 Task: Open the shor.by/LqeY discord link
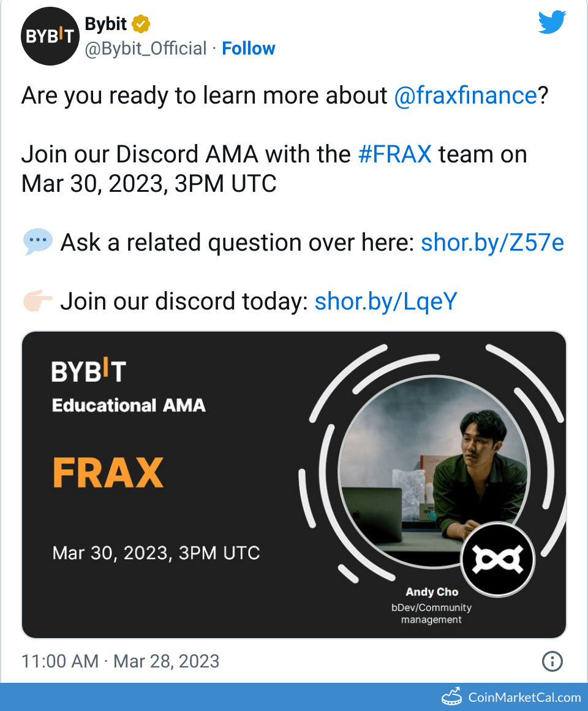(386, 302)
